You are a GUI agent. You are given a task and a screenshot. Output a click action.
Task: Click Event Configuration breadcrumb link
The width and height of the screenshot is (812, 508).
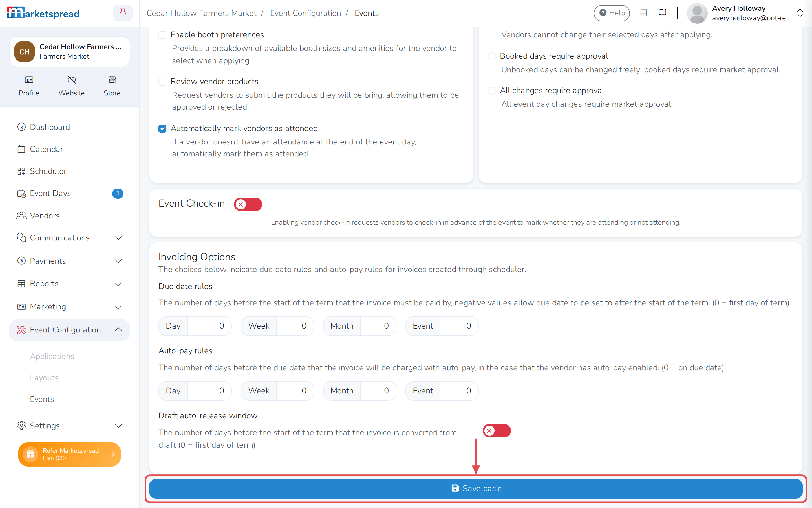pyautogui.click(x=305, y=13)
